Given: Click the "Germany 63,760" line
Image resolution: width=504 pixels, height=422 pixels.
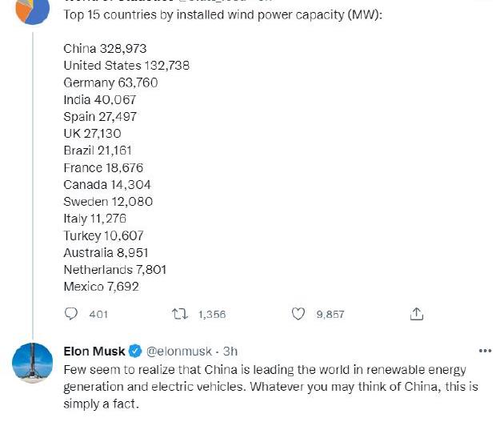Looking at the screenshot, I should [x=110, y=82].
